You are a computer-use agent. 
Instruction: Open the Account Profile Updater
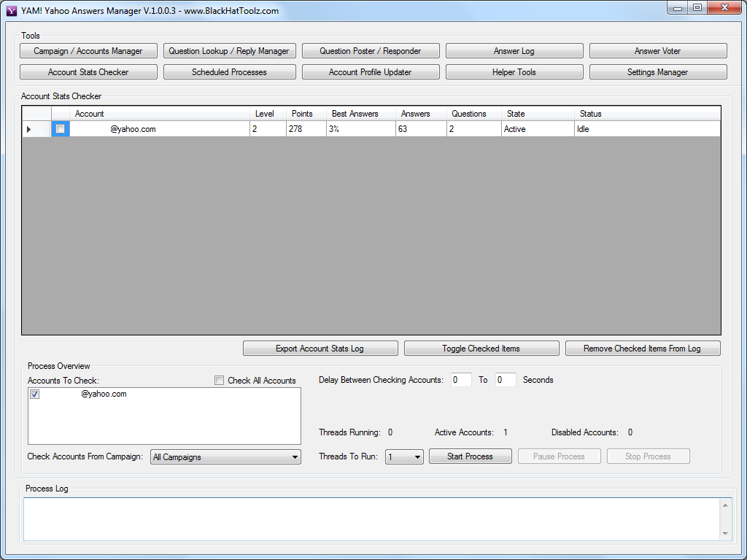[370, 72]
